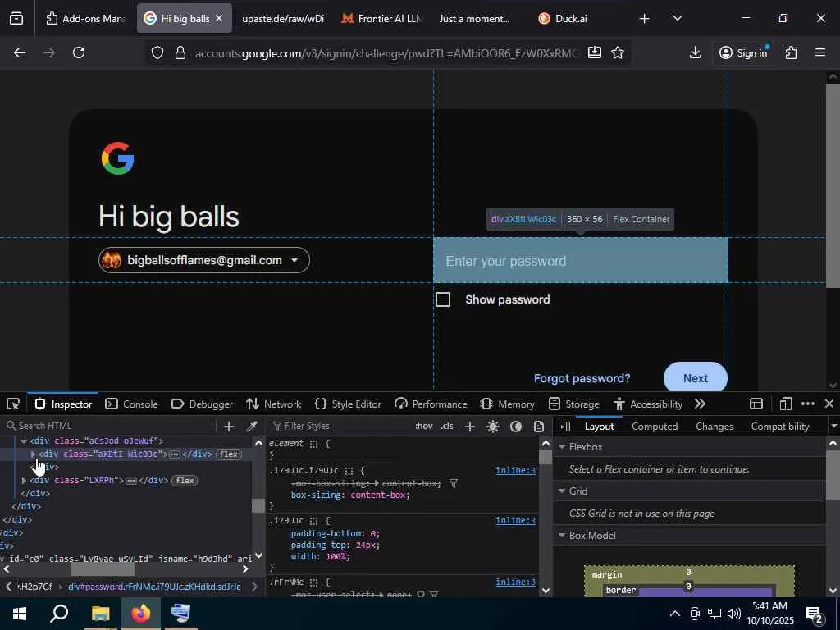Toggle highlighter for .i79UJc.i79UJc selector

tap(349, 471)
